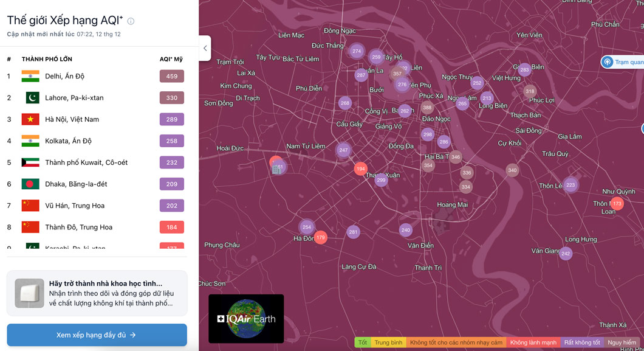Image resolution: width=644 pixels, height=351 pixels.
Task: Click the Bangladesh flag beside Dhaka
Action: tap(30, 184)
